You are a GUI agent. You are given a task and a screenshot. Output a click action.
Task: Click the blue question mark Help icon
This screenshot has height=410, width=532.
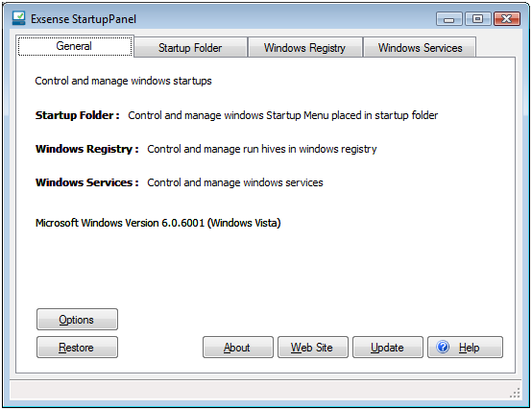click(443, 347)
